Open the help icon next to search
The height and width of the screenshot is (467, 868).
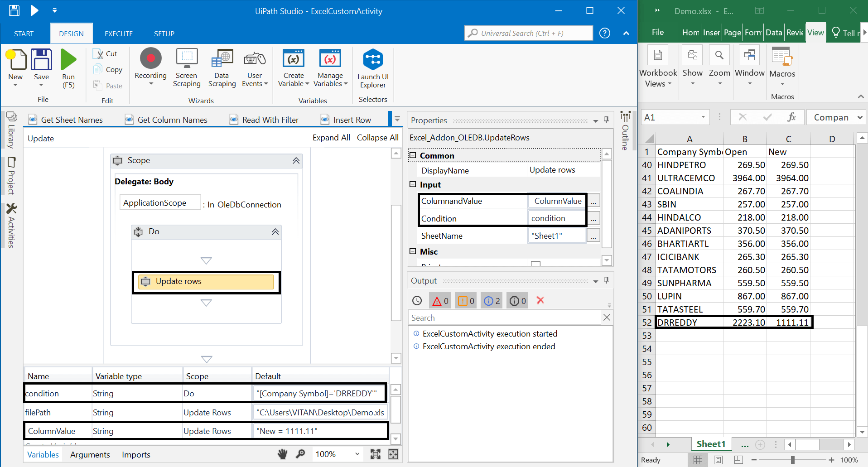(605, 33)
